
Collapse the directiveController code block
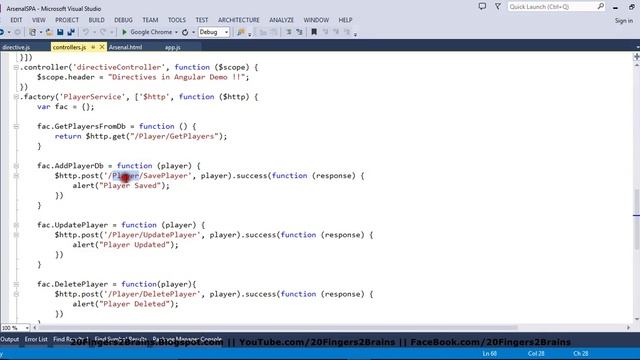(16, 67)
